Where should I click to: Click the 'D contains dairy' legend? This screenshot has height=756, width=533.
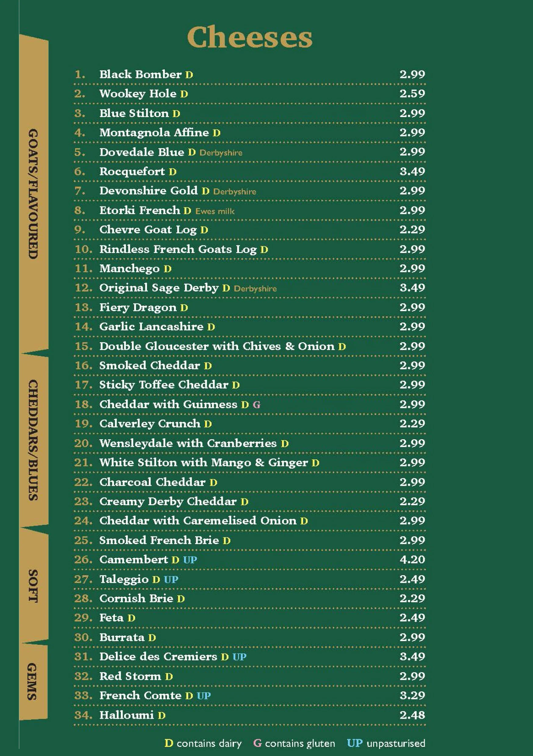203,744
